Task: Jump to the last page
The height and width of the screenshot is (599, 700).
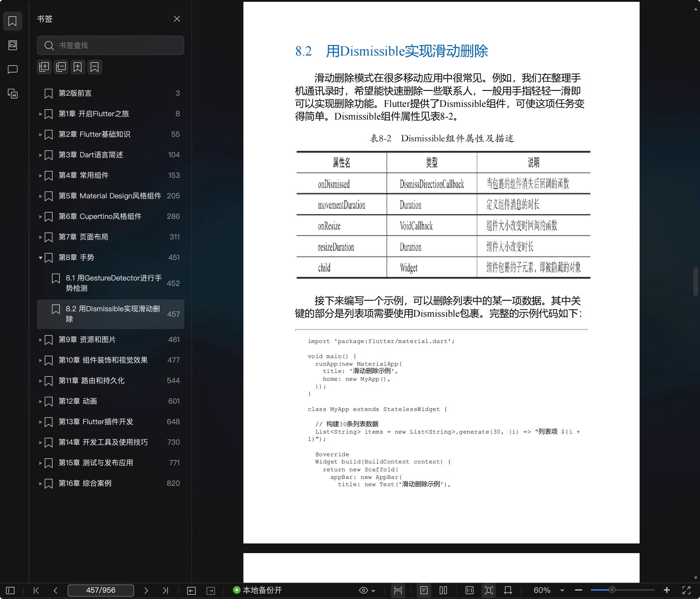Action: (x=165, y=590)
